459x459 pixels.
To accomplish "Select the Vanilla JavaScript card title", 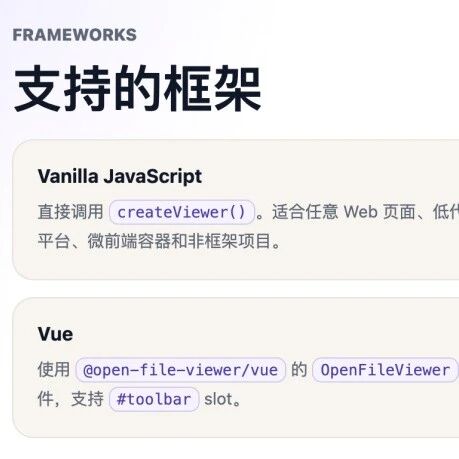I will [120, 176].
